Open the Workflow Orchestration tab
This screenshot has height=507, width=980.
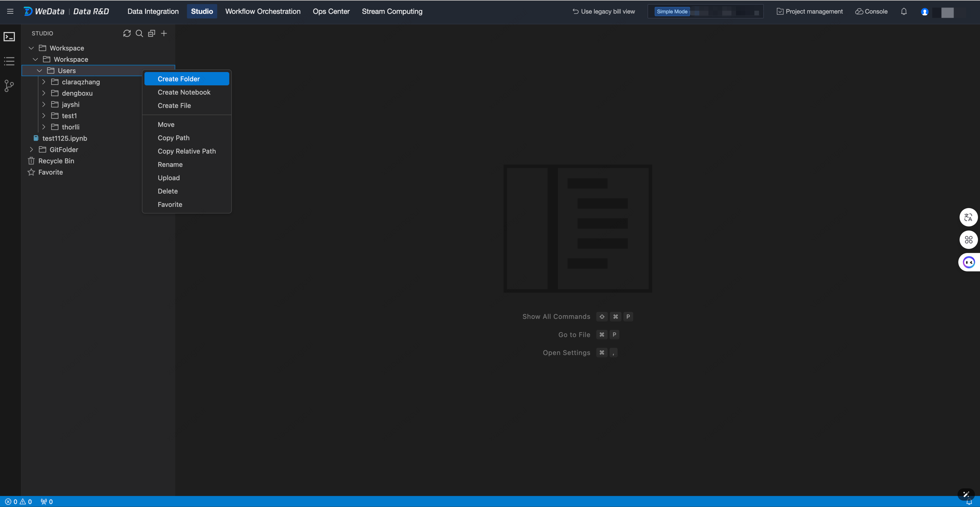[x=263, y=11]
